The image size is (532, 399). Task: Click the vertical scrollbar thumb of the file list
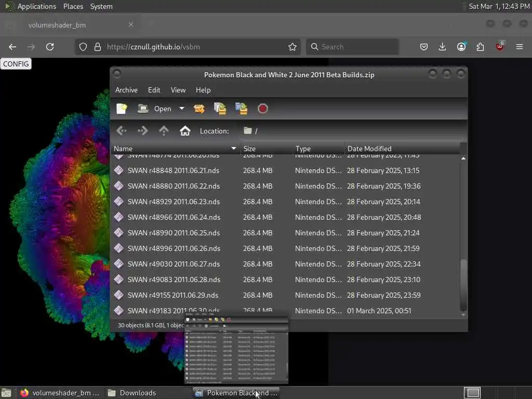click(463, 285)
